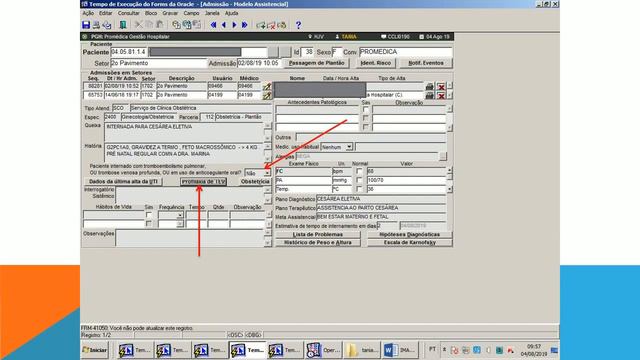
Task: Click the Insert record toolbar icon
Action: point(261,25)
